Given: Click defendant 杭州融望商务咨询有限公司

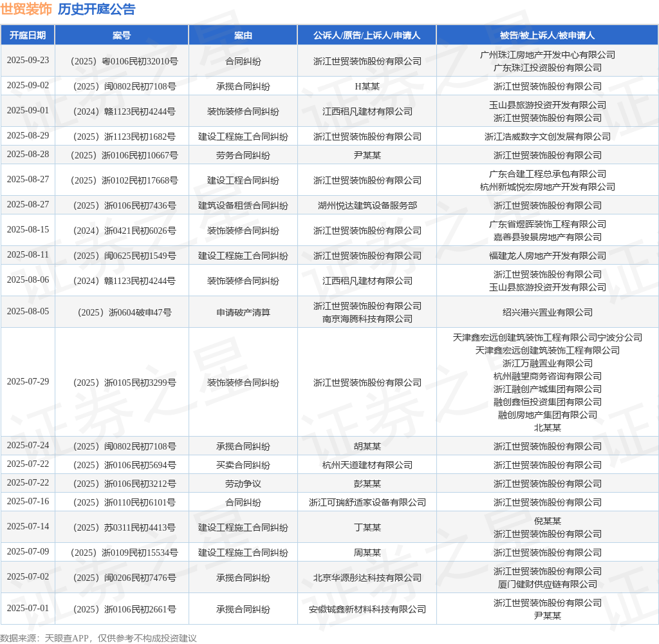Looking at the screenshot, I should pos(547,376).
